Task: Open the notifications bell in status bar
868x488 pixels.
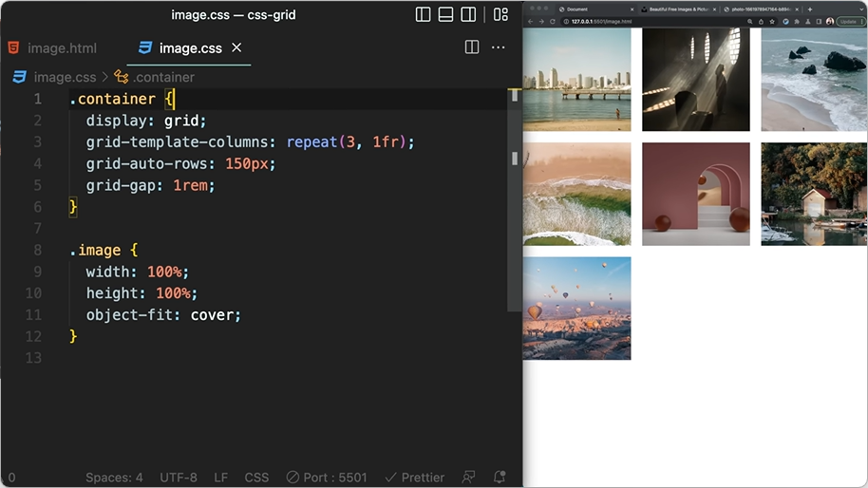Action: (500, 477)
